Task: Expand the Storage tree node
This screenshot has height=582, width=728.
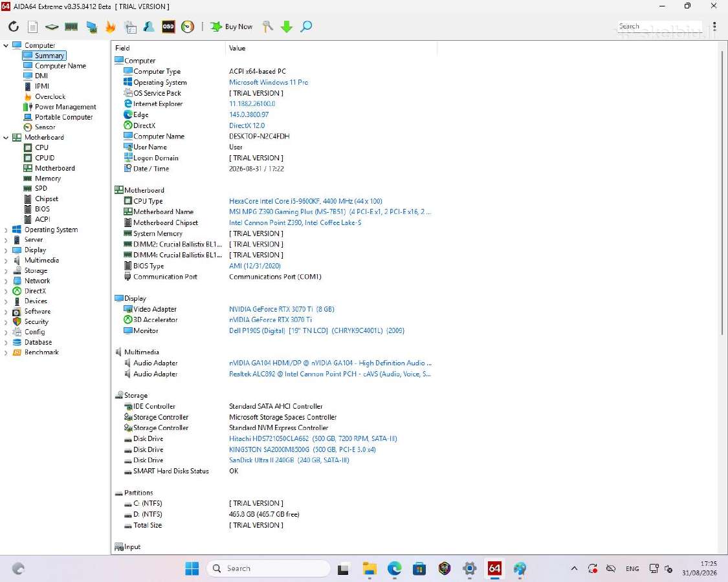Action: coord(6,270)
